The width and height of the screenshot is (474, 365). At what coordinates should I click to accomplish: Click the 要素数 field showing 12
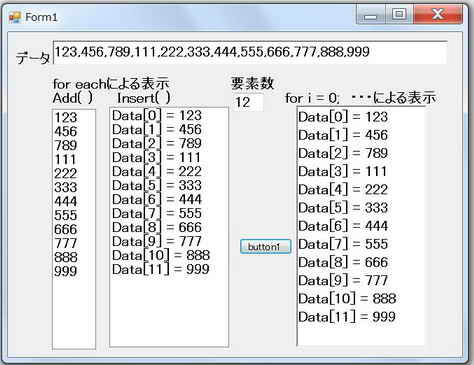click(x=248, y=102)
